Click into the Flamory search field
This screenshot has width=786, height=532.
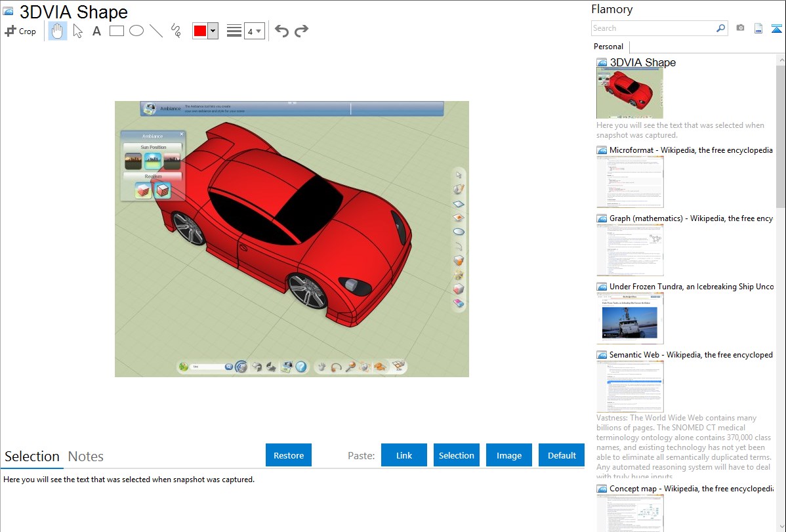[x=653, y=28]
